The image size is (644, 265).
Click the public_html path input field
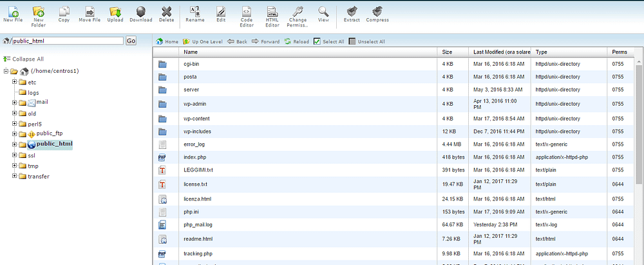pos(68,41)
